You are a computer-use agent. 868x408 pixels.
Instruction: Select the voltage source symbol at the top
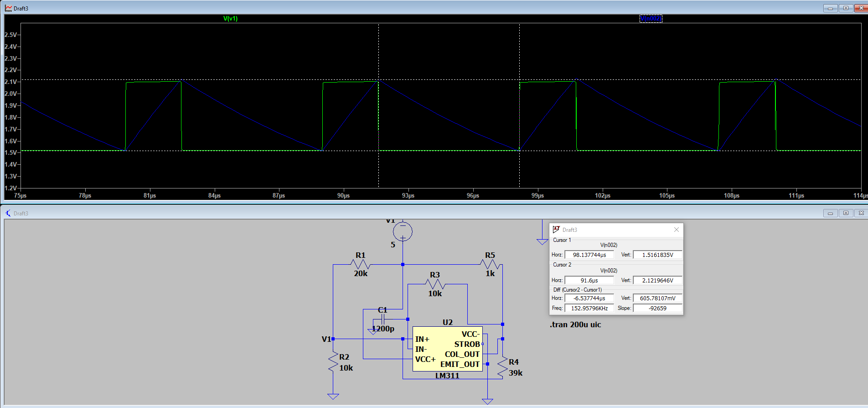click(403, 232)
